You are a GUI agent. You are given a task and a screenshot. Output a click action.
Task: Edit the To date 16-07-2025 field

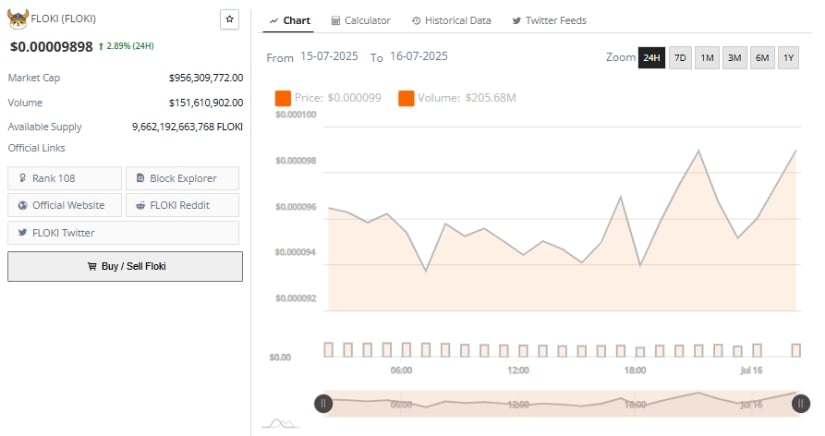[419, 56]
